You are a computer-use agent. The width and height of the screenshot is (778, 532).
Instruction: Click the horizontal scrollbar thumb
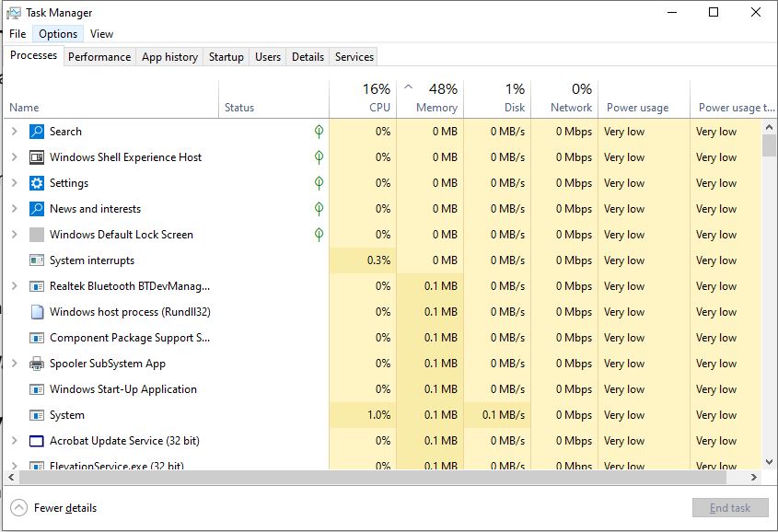[x=373, y=478]
